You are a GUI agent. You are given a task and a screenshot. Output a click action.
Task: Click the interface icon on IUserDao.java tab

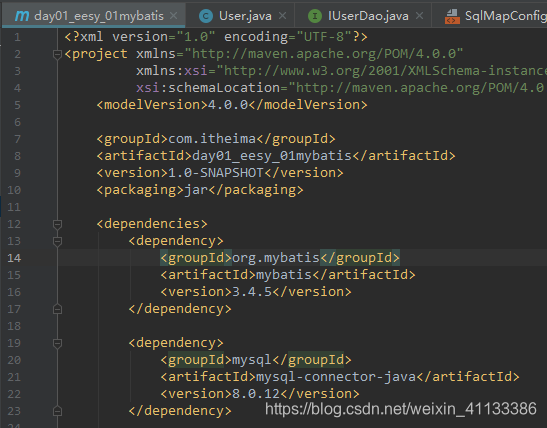pyautogui.click(x=315, y=16)
